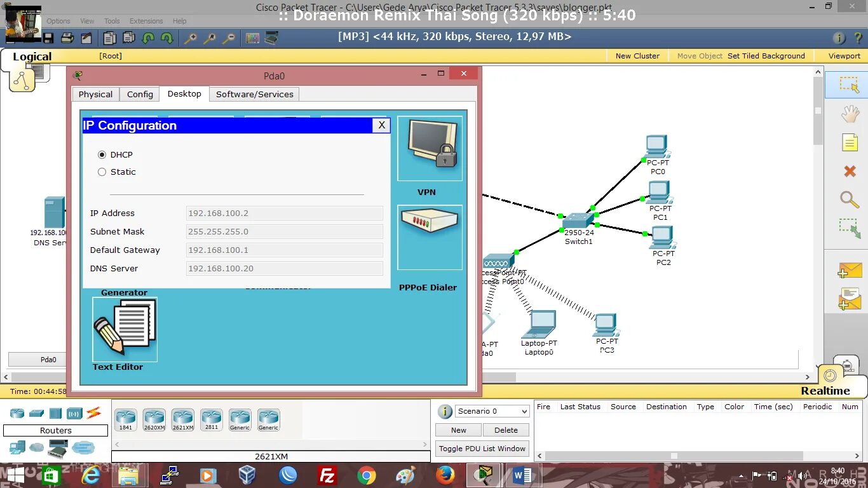The image size is (868, 488).
Task: Switch to the Config tab in Pda0
Action: (140, 94)
